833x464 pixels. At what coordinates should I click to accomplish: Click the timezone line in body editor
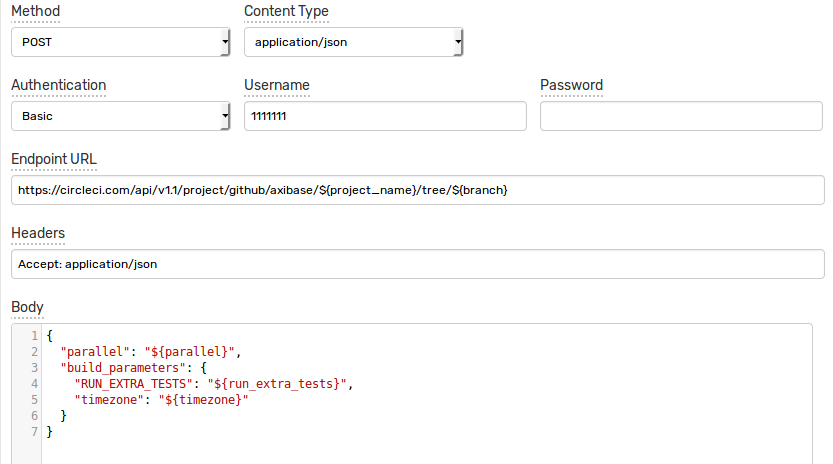click(161, 400)
